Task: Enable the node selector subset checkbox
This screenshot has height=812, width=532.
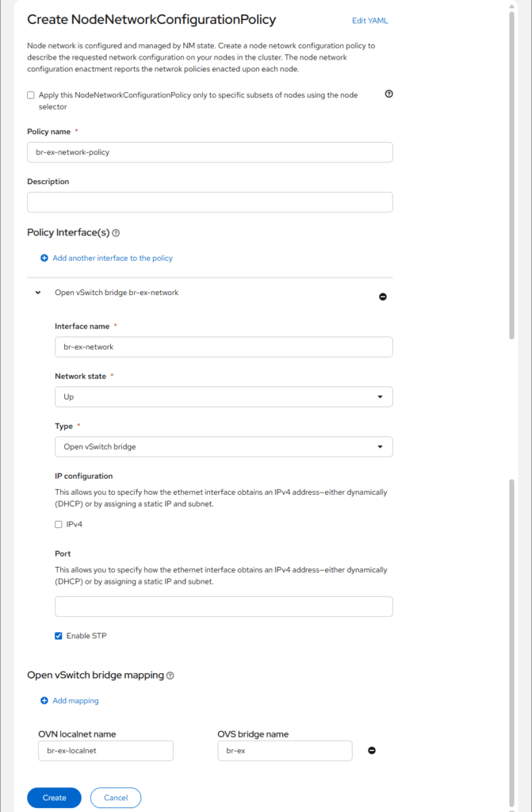Action: [31, 95]
